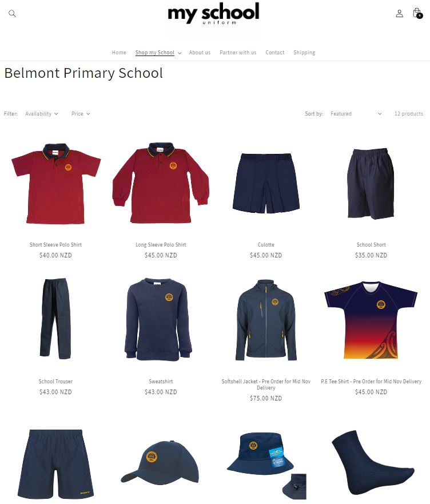Select the P.E Tee Shirt image
The image size is (430, 504).
coord(371,320)
